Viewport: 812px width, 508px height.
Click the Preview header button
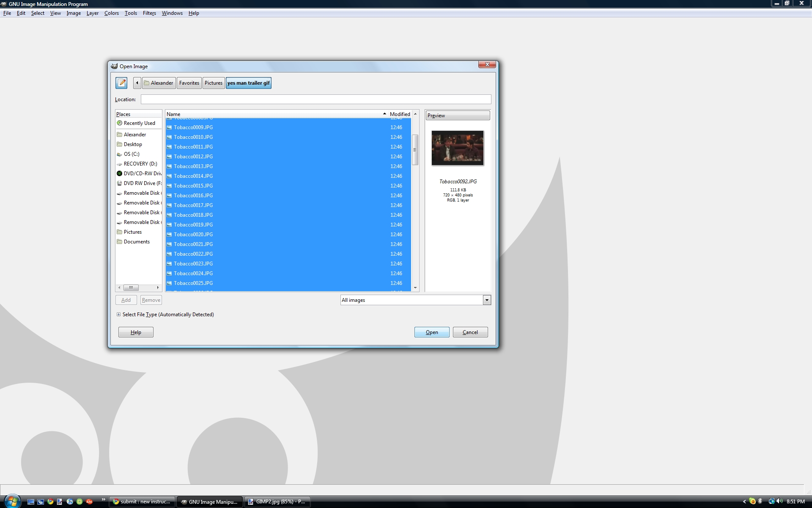458,116
